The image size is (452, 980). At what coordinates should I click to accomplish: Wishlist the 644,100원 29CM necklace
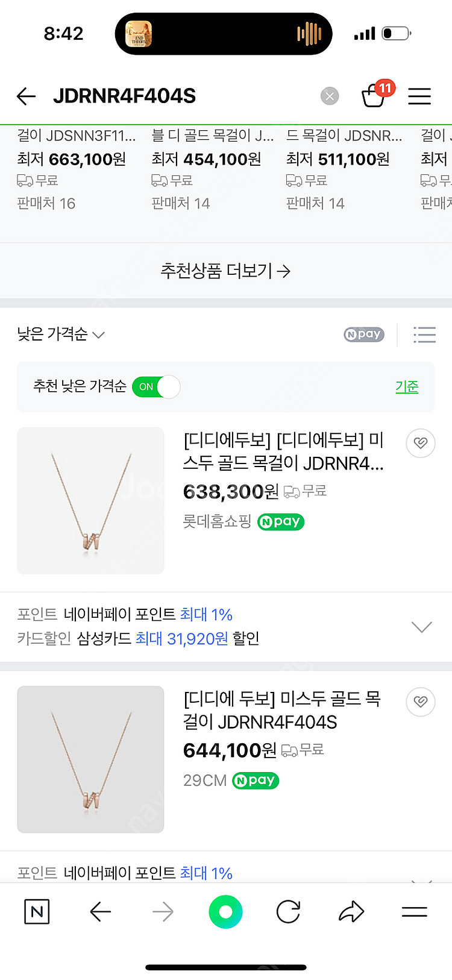tap(421, 702)
